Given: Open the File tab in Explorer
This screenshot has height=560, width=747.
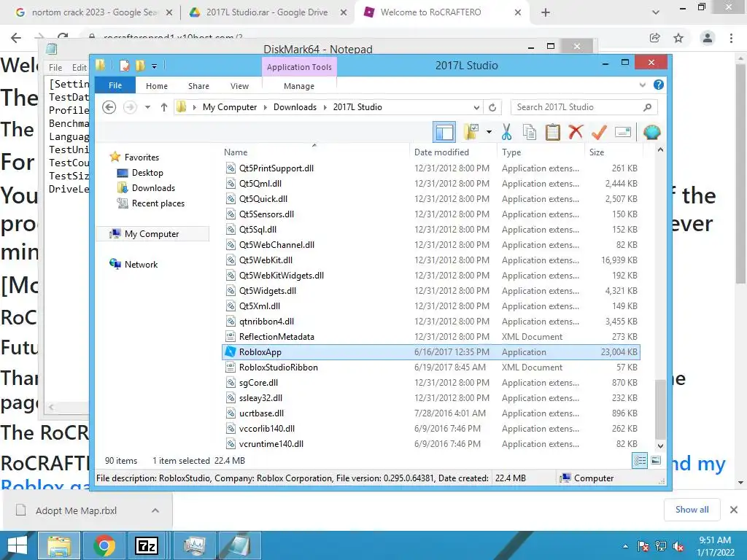Looking at the screenshot, I should tap(115, 85).
